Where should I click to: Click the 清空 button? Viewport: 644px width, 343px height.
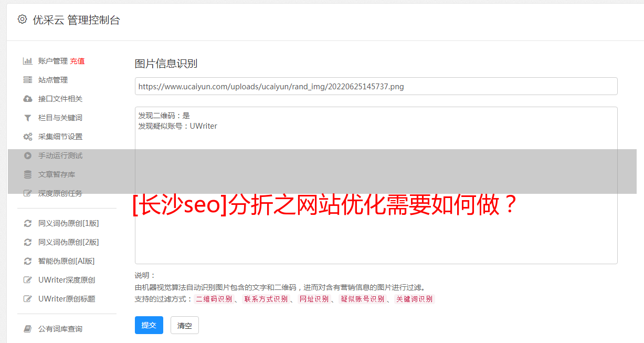coord(185,325)
